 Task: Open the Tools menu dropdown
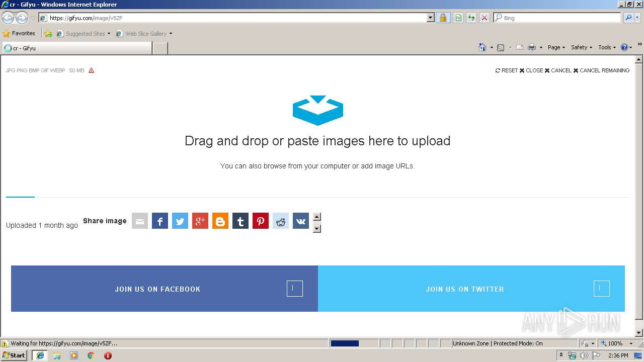(607, 47)
